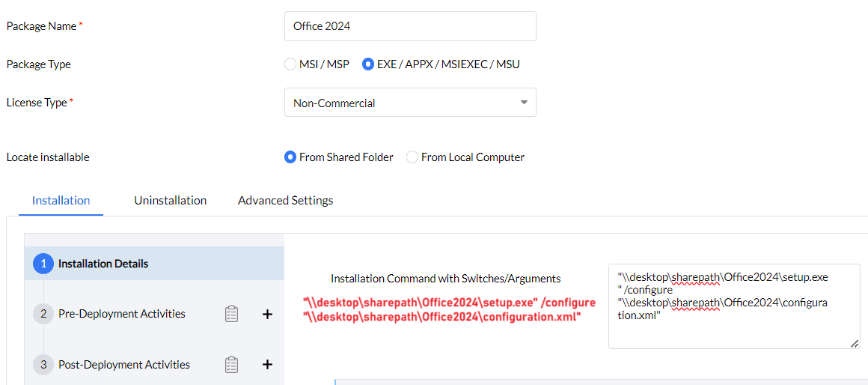This screenshot has height=385, width=868.
Task: Select Installation Details step
Action: (x=154, y=264)
